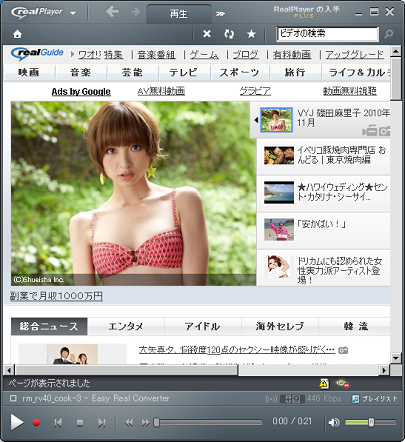Image resolution: width=405 pixels, height=442 pixels.
Task: Select イベリコ豚焼肉専門店 video thumbnail
Action: click(279, 156)
